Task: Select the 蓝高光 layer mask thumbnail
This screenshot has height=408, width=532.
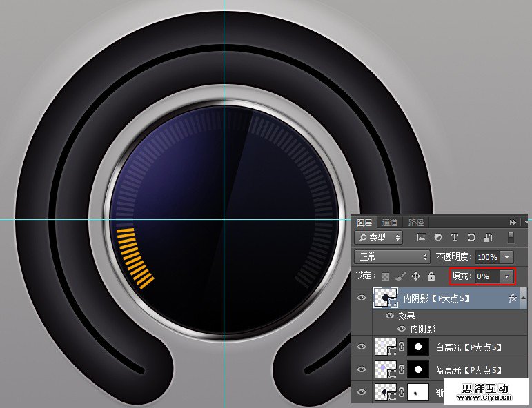Action: click(x=417, y=370)
